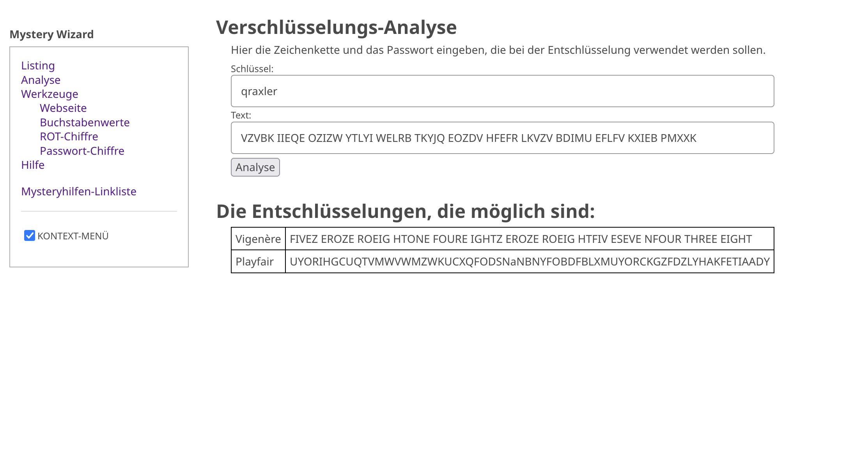Image resolution: width=868 pixels, height=474 pixels.
Task: Click the Playfair decryption result text
Action: 529,262
